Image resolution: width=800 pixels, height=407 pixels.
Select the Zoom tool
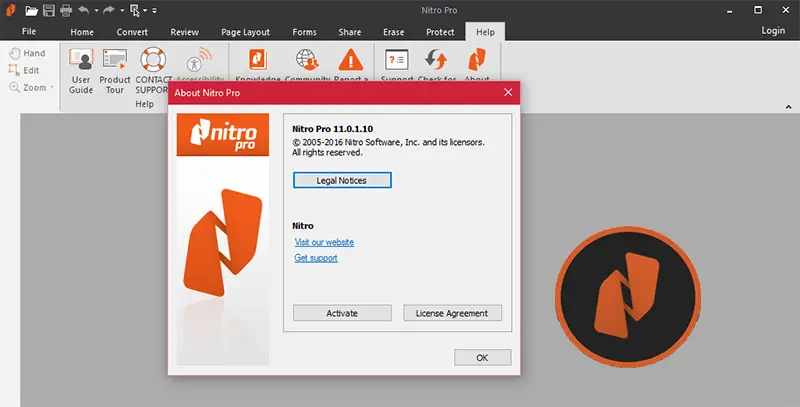pos(28,88)
